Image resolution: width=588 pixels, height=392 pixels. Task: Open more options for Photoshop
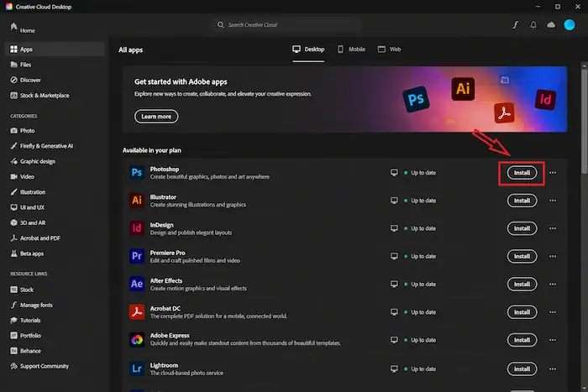point(553,173)
